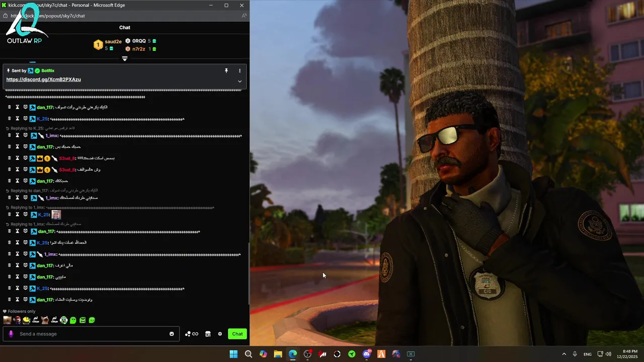The height and width of the screenshot is (362, 644).
Task: Insert the cat emote from quick emotes
Action: pyautogui.click(x=45, y=320)
